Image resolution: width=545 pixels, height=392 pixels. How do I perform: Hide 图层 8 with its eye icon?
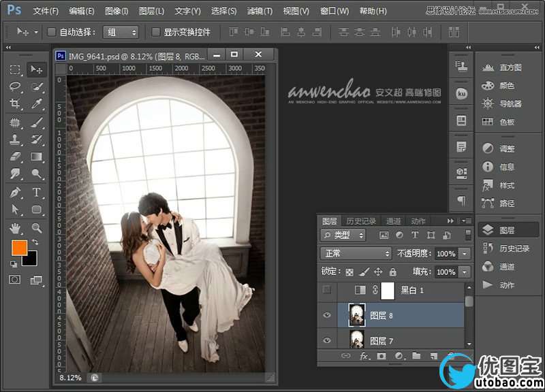pyautogui.click(x=326, y=315)
